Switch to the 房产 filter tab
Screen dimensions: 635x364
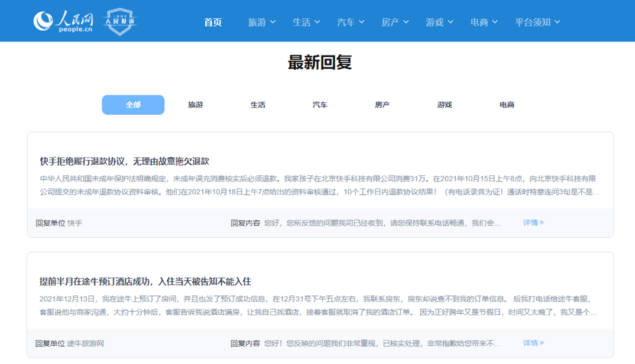point(383,105)
